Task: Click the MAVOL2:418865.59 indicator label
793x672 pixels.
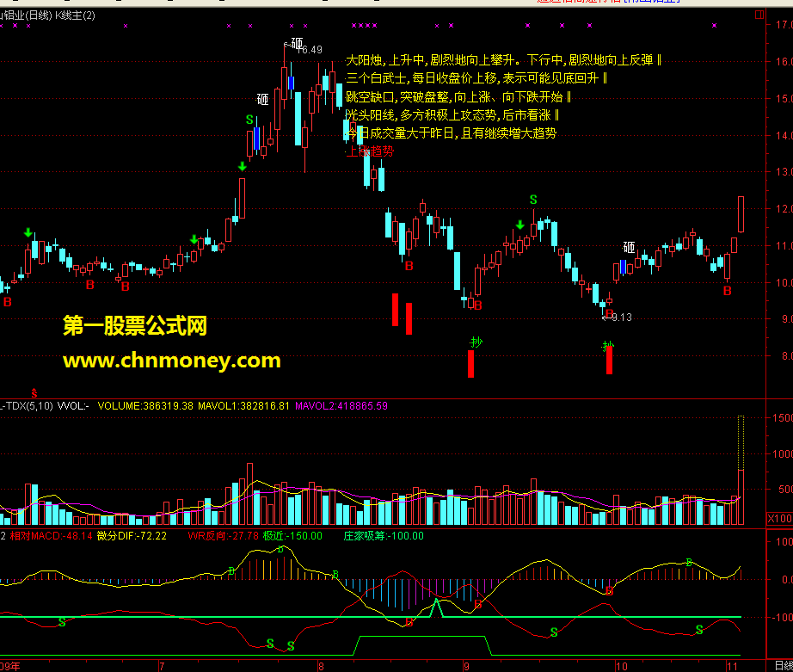Action: [x=341, y=406]
